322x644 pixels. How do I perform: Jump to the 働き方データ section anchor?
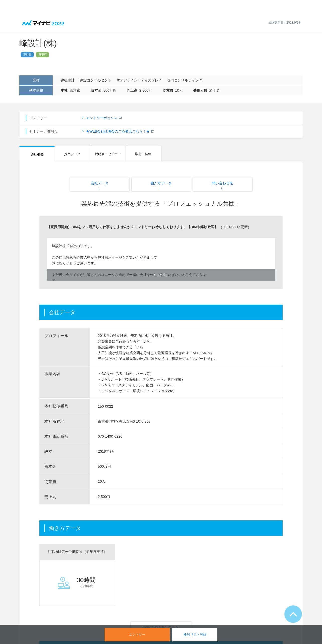click(161, 184)
